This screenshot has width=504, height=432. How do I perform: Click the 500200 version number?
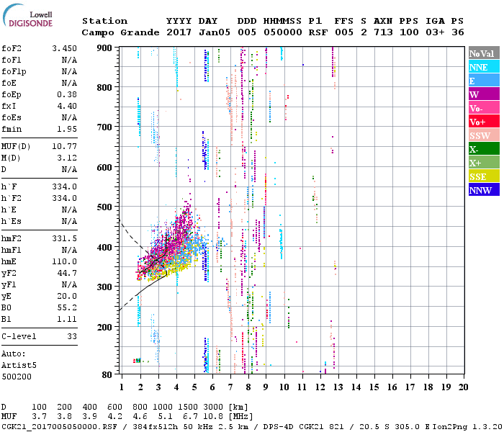click(17, 377)
